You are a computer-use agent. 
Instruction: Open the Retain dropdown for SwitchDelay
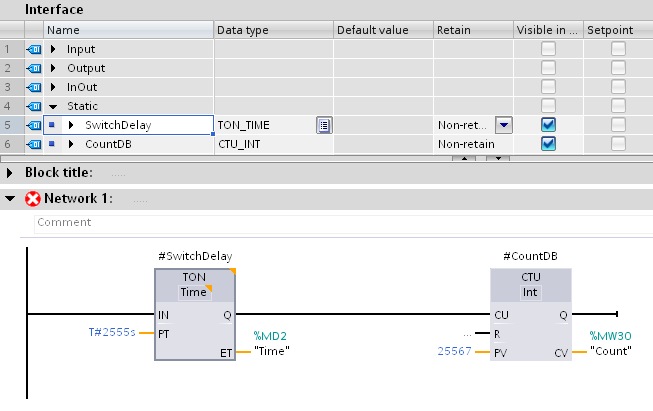click(503, 125)
